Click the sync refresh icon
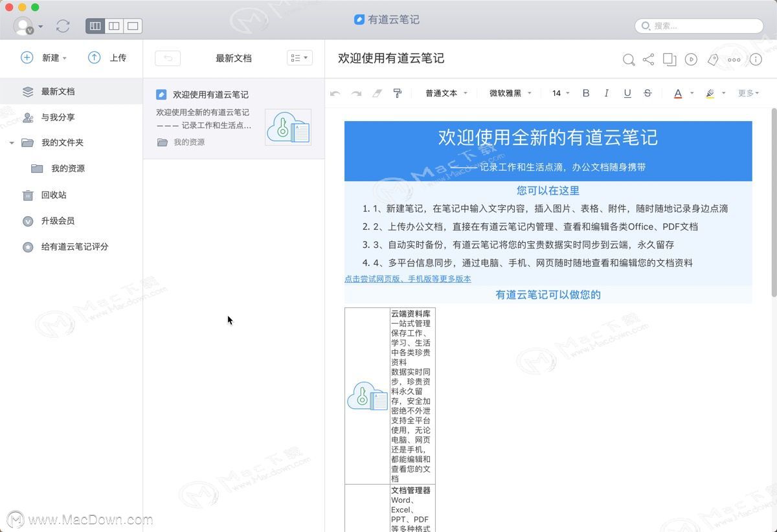The width and height of the screenshot is (777, 532). click(x=63, y=26)
